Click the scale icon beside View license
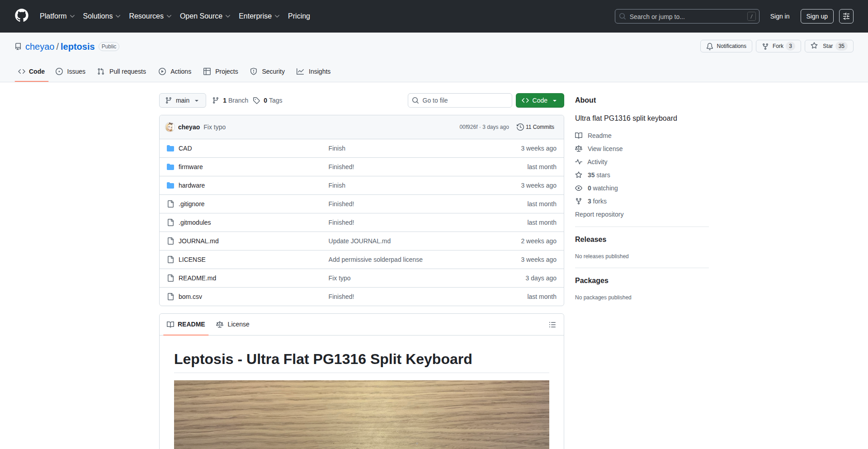This screenshot has width=868, height=449. pyautogui.click(x=579, y=149)
